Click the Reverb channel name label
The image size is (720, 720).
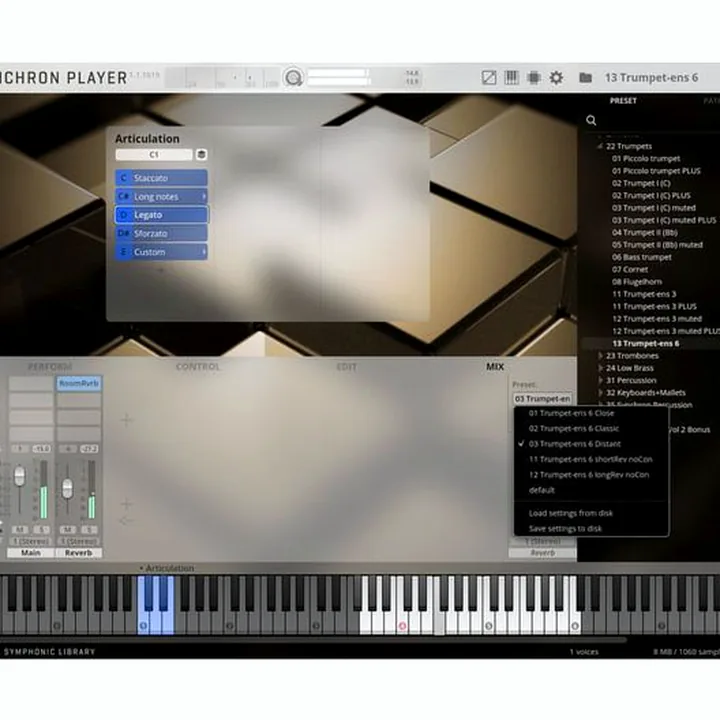(79, 553)
